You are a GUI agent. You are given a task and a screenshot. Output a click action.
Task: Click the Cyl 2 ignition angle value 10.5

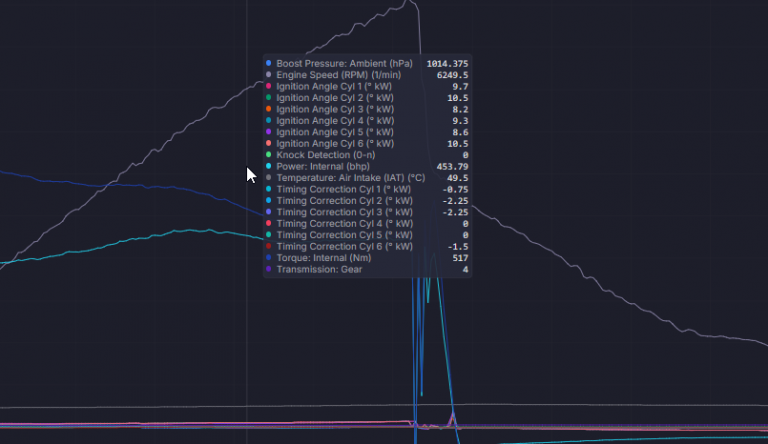[458, 98]
